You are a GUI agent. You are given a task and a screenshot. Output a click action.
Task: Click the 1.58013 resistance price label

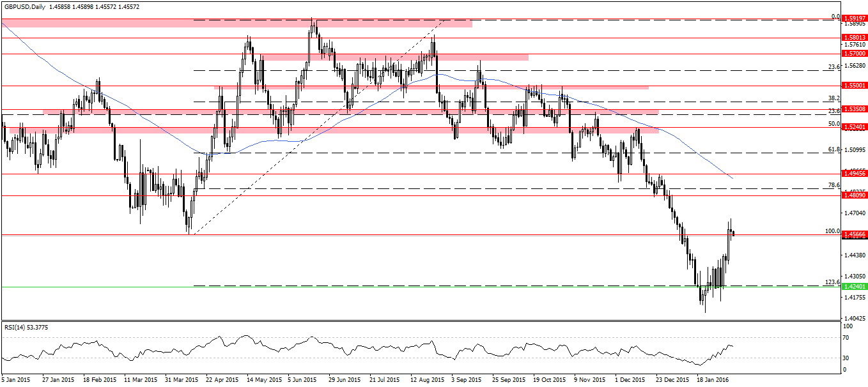855,38
